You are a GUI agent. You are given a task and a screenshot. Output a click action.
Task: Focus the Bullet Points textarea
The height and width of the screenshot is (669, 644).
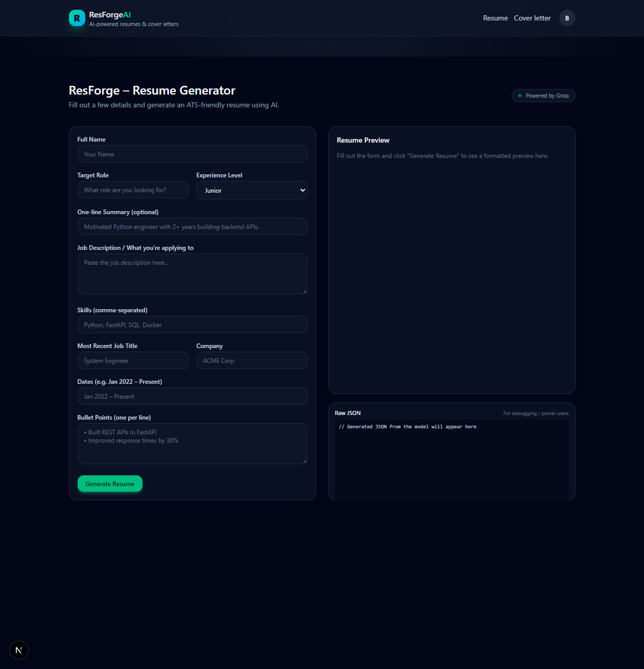click(192, 444)
